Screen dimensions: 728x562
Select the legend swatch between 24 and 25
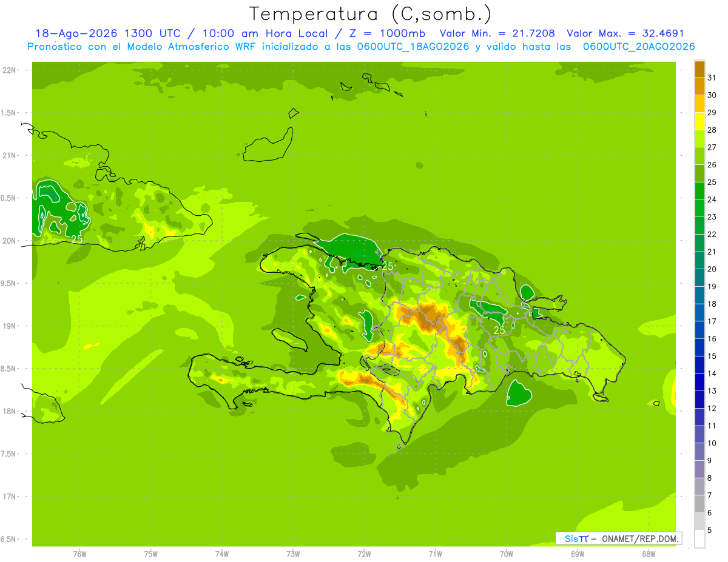699,191
